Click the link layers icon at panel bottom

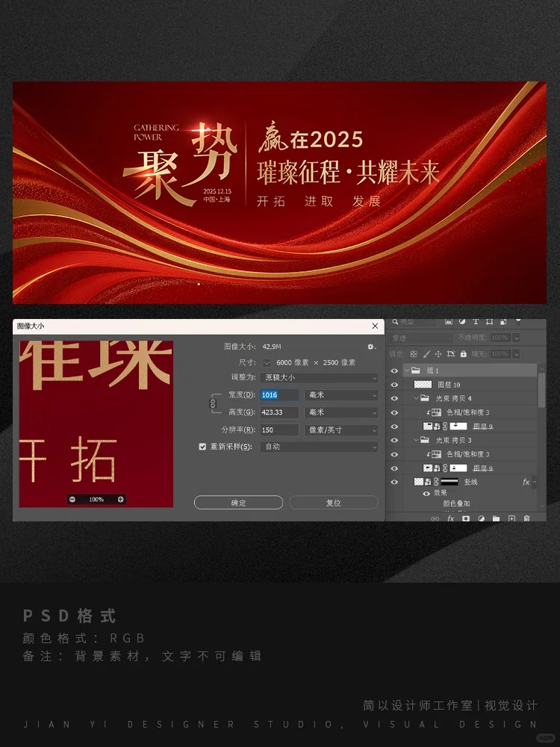click(x=435, y=518)
